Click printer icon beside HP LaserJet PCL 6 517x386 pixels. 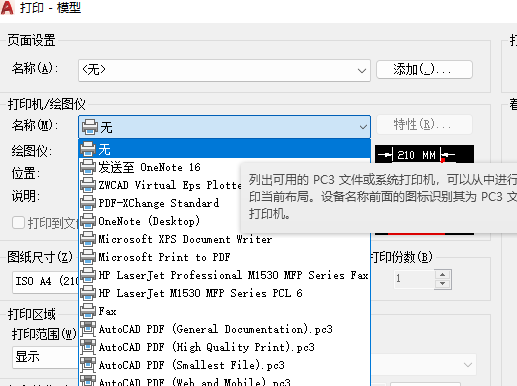(x=88, y=293)
